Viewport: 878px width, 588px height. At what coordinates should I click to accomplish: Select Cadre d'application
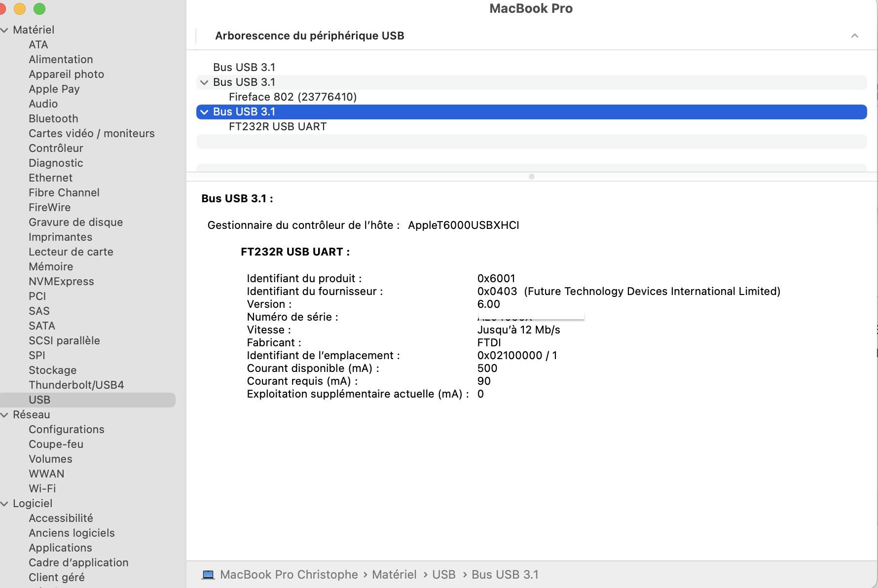pyautogui.click(x=78, y=563)
